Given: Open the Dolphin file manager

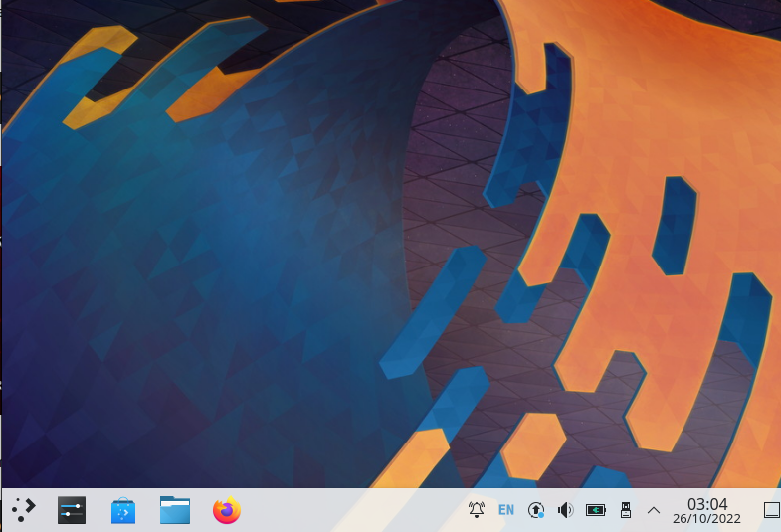Looking at the screenshot, I should 175,510.
